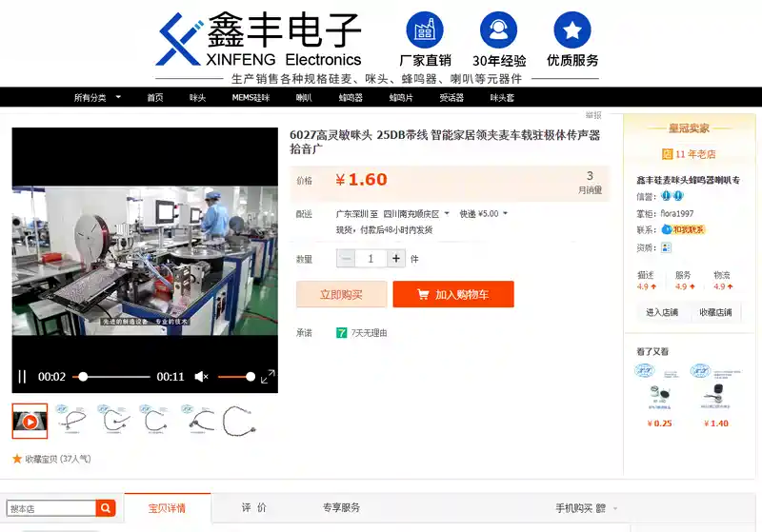Screen dimensions: 762x532
Task: Open the 咪头 nav item
Action: pyautogui.click(x=197, y=98)
